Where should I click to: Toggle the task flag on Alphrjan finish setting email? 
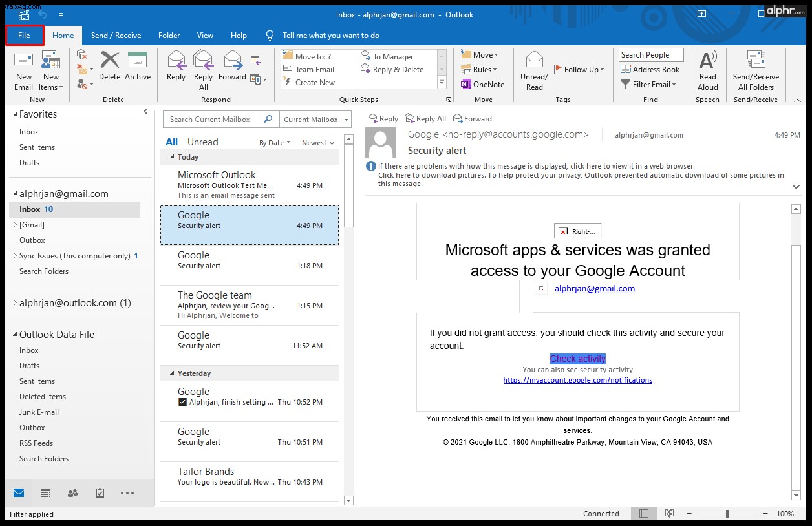click(x=182, y=402)
